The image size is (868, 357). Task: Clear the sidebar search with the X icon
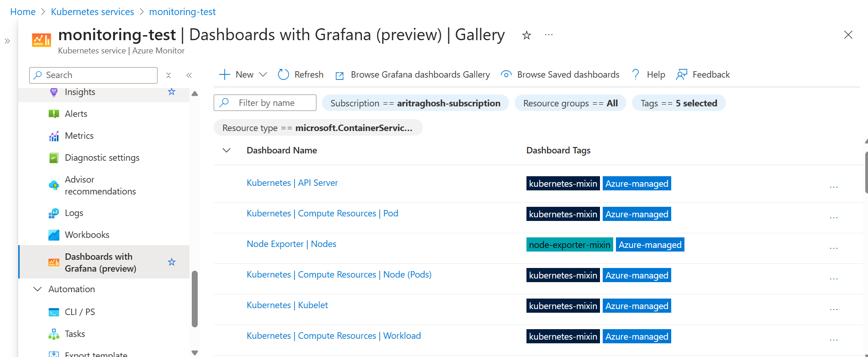pyautogui.click(x=168, y=75)
